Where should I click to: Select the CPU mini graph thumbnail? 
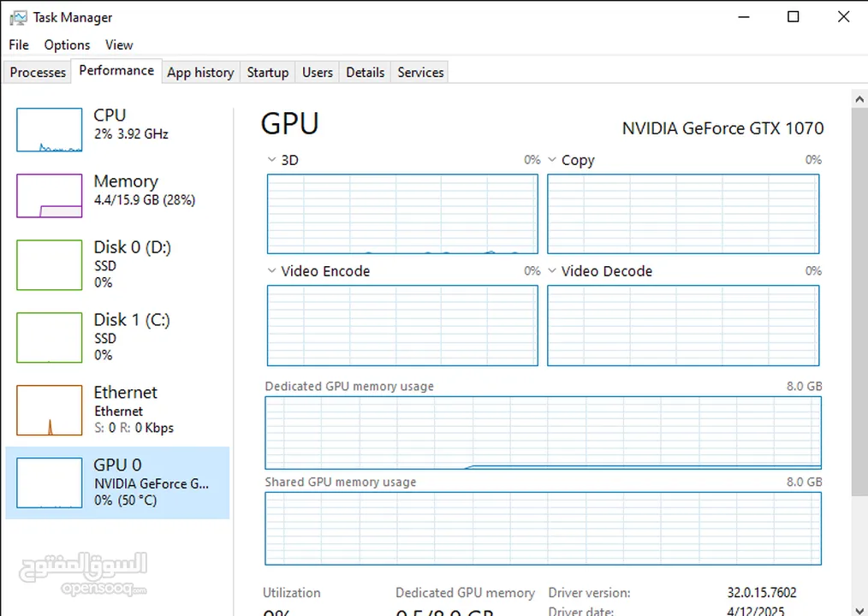pyautogui.click(x=50, y=130)
